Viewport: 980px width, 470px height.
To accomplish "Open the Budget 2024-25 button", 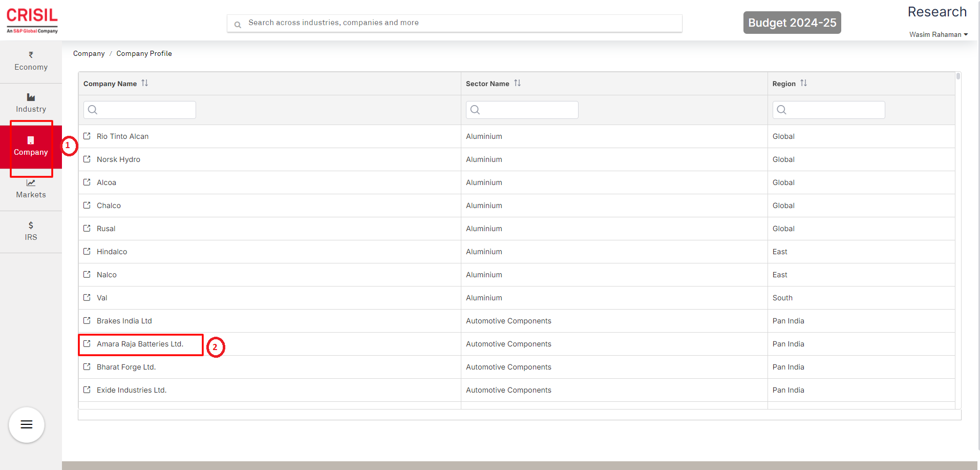I will click(x=792, y=23).
